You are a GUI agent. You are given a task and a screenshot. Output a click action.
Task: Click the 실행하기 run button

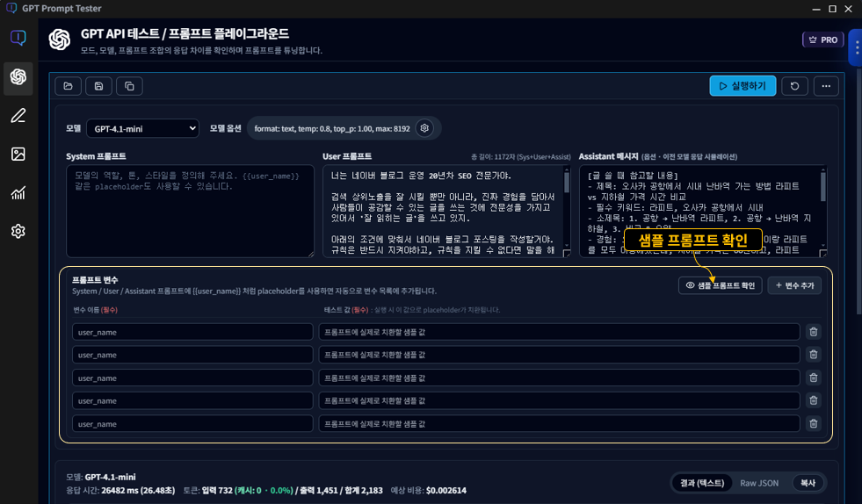click(x=742, y=86)
